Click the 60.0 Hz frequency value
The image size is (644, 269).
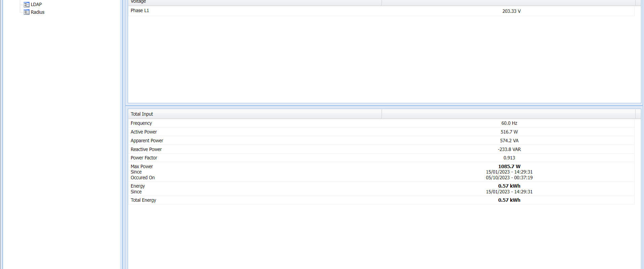coord(509,123)
